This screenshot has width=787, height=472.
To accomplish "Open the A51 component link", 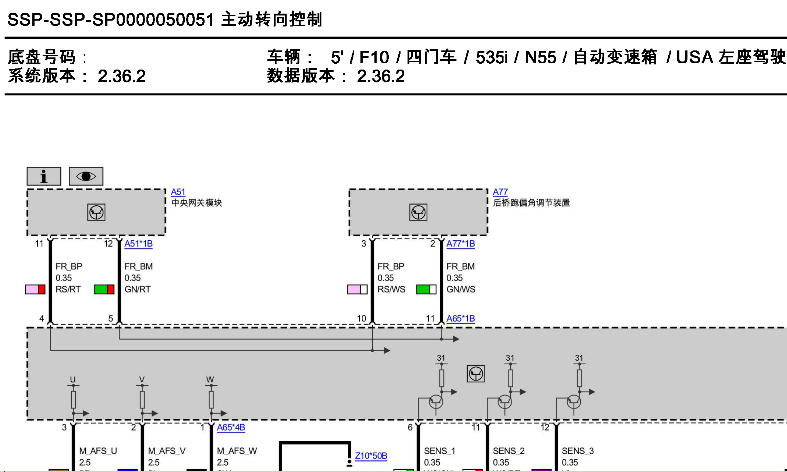I will (178, 192).
